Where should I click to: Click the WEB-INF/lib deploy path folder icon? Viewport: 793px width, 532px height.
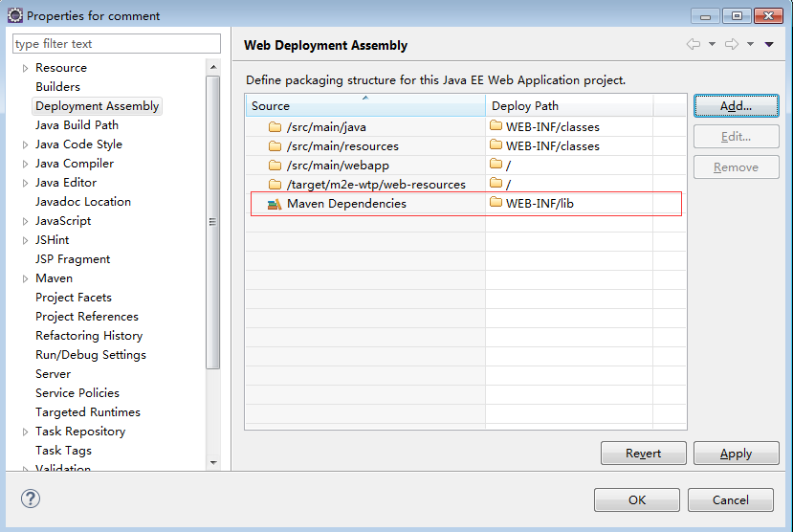point(496,203)
